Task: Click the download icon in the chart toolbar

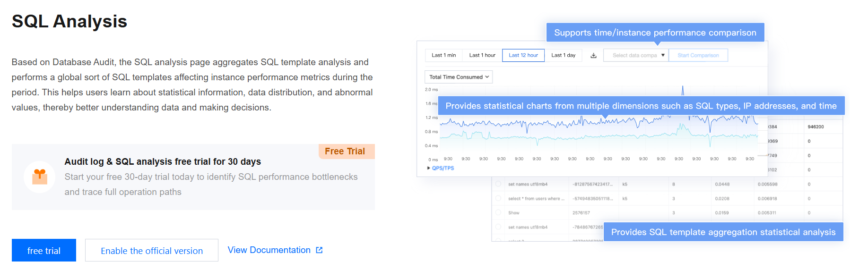Action: (593, 56)
